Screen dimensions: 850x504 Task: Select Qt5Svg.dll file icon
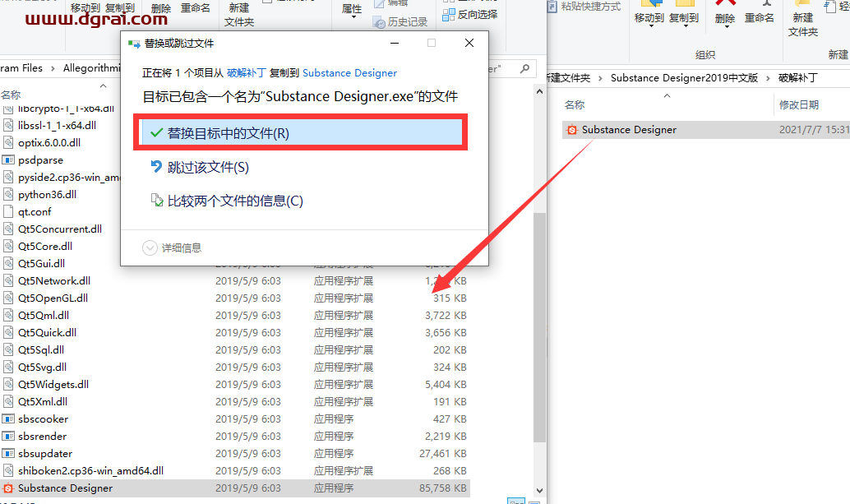(8, 367)
